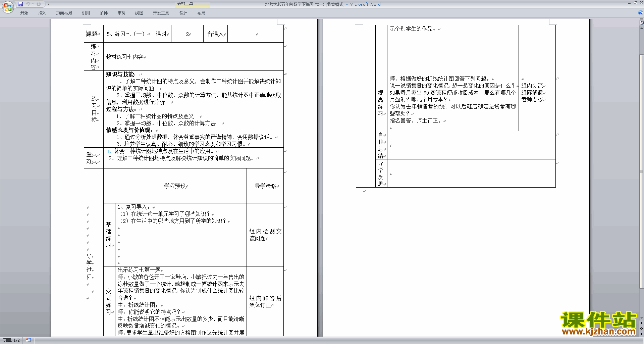Open Microsoft Word Help
Image resolution: width=644 pixels, height=344 pixels.
point(641,13)
